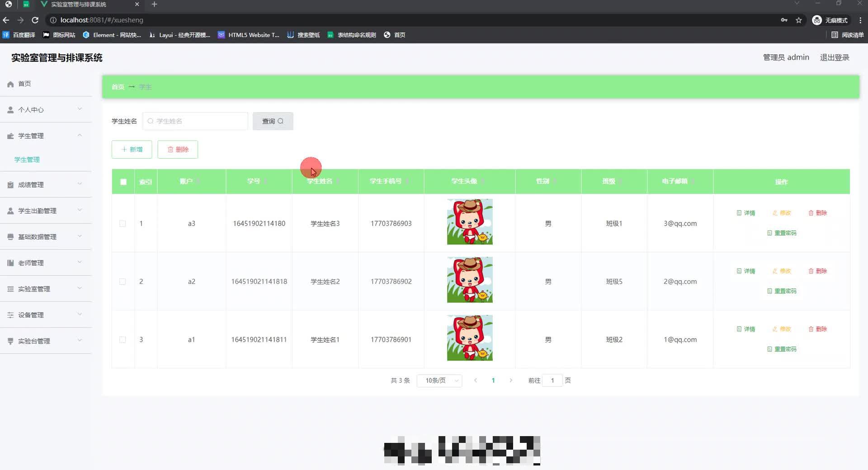Open the 实验台管理 menu
868x470 pixels.
46,341
